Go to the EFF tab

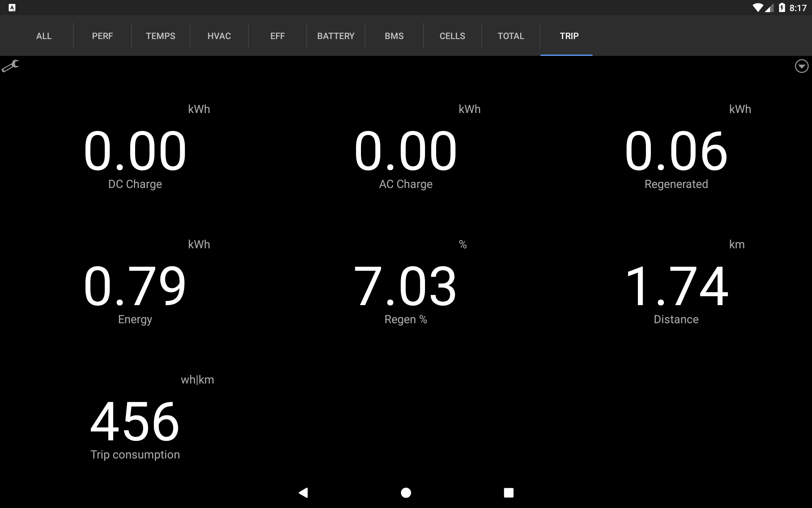point(278,36)
